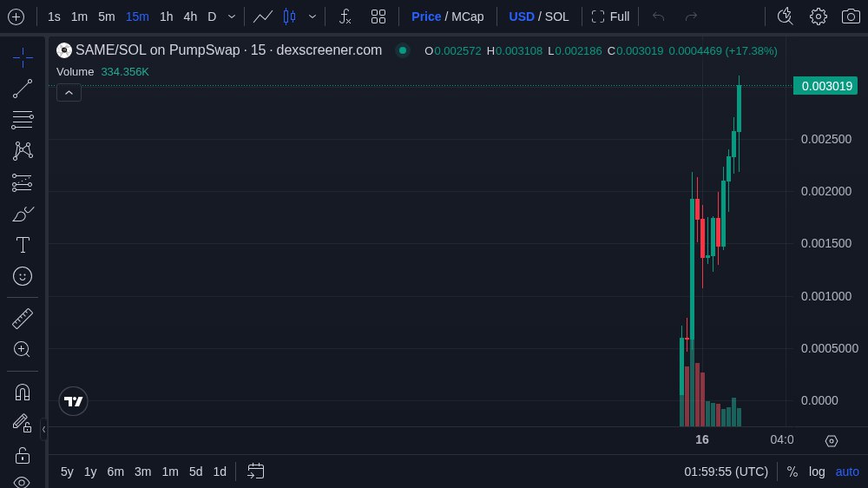The image size is (868, 488).
Task: Select the 6m date range
Action: click(115, 472)
